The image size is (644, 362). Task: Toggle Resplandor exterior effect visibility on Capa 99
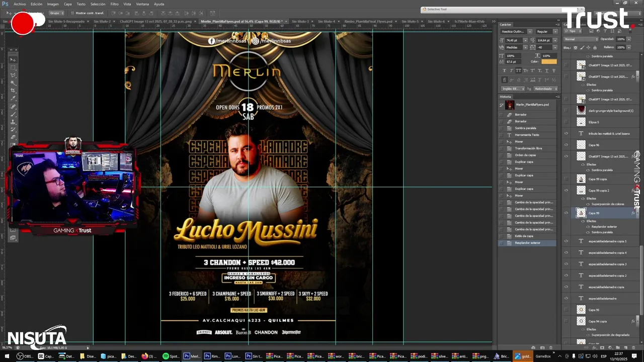coord(588,227)
